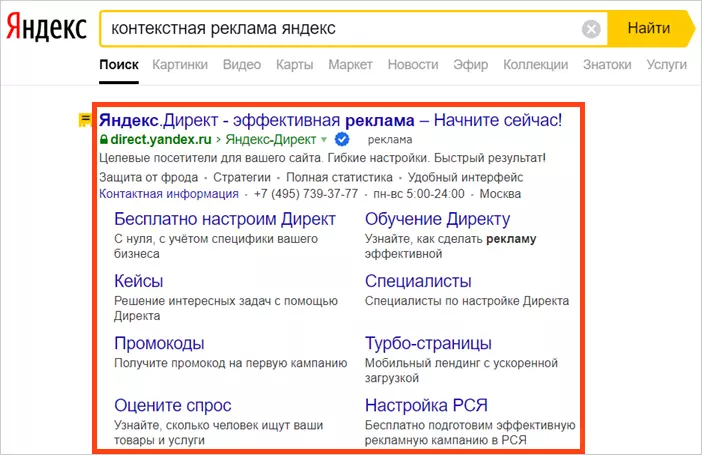Open the Промокоды sitelink
This screenshot has height=455, width=702.
click(x=159, y=343)
